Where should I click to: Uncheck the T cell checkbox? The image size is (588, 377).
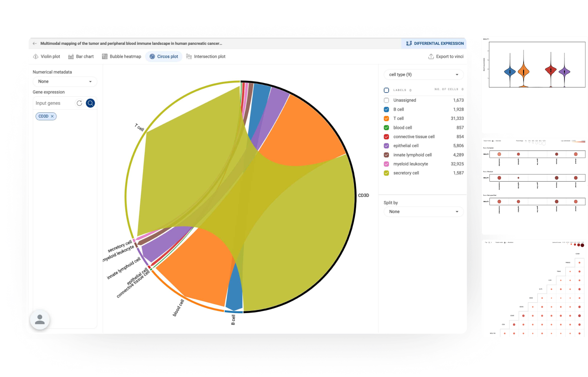click(386, 119)
